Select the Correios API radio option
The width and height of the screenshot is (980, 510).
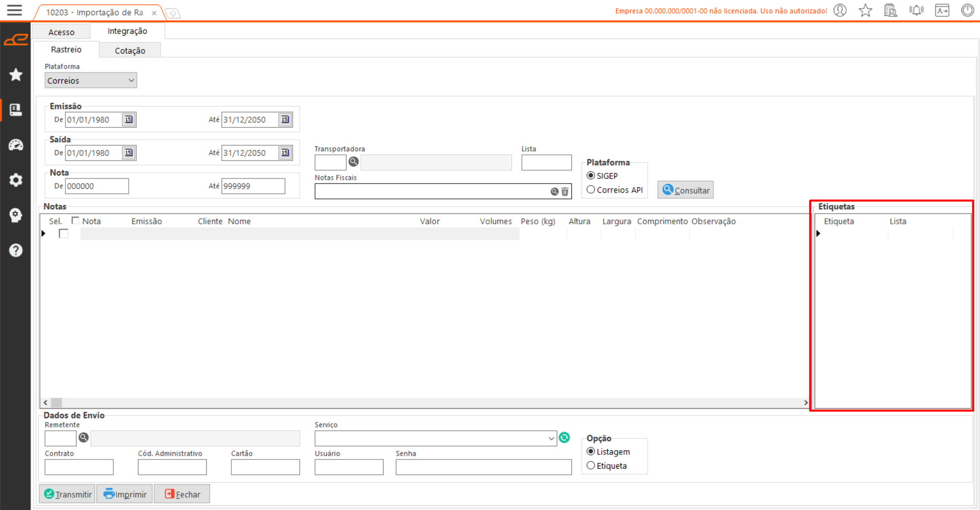(x=591, y=190)
